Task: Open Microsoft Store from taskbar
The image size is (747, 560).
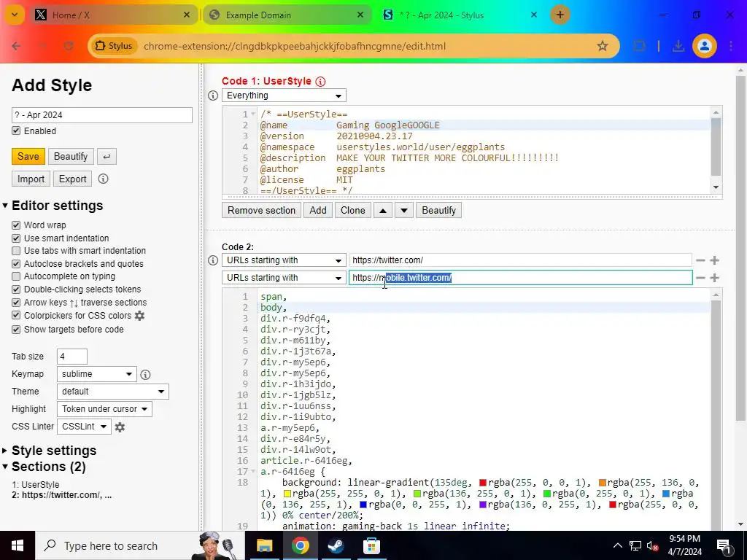Action: click(371, 545)
